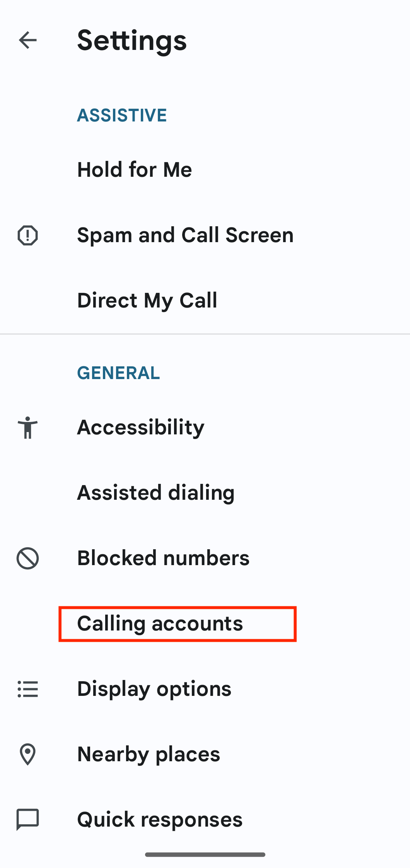
Task: Open Spam and Call Screen settings
Action: 185,235
